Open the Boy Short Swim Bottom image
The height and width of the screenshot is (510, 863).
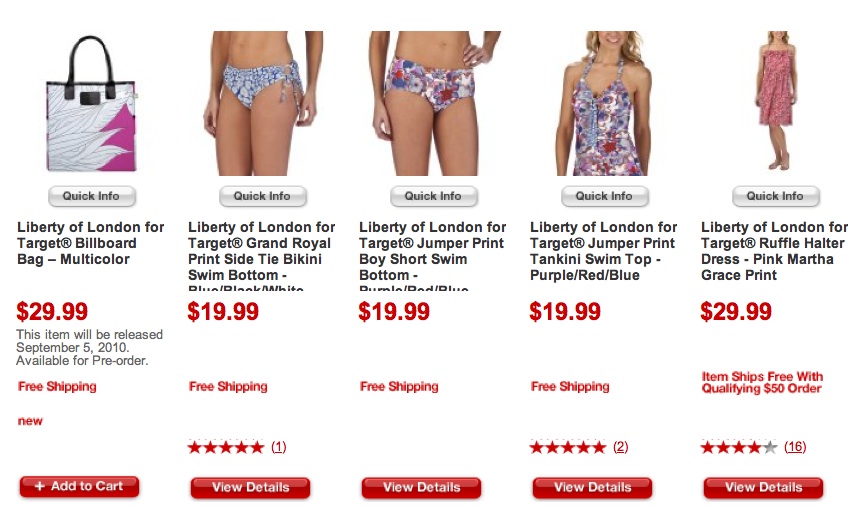pos(433,103)
